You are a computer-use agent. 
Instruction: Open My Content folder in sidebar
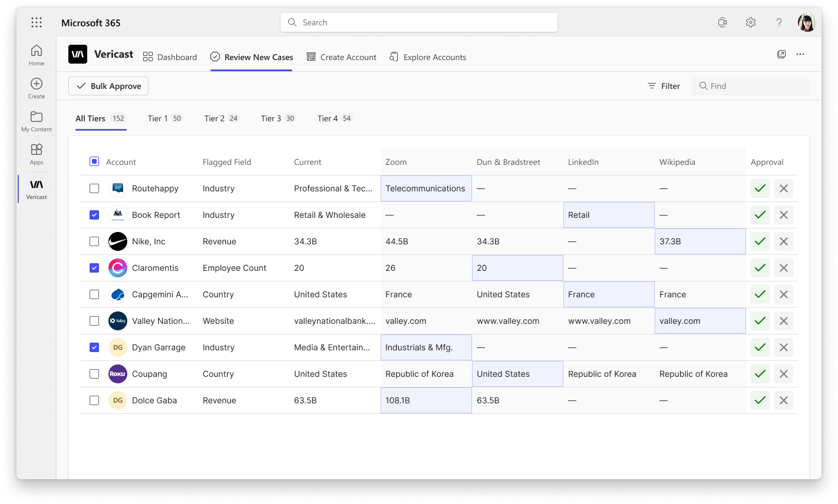click(37, 121)
